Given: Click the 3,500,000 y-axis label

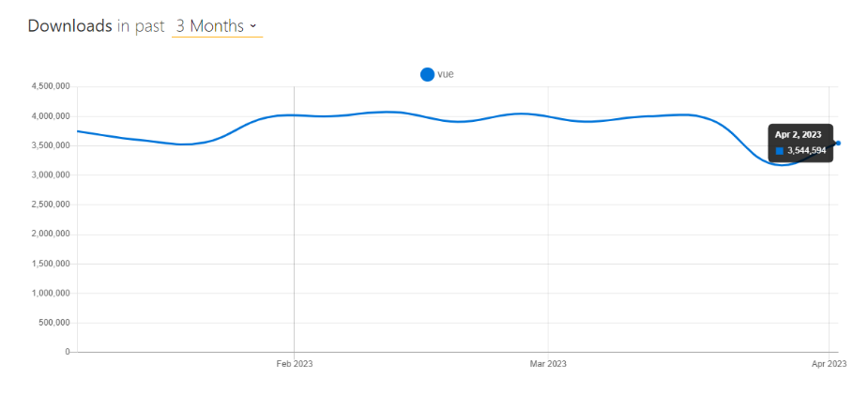Looking at the screenshot, I should coord(52,145).
